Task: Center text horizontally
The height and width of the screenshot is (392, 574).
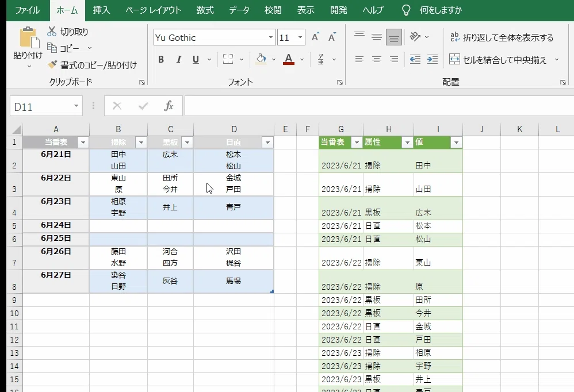Action: coord(377,59)
